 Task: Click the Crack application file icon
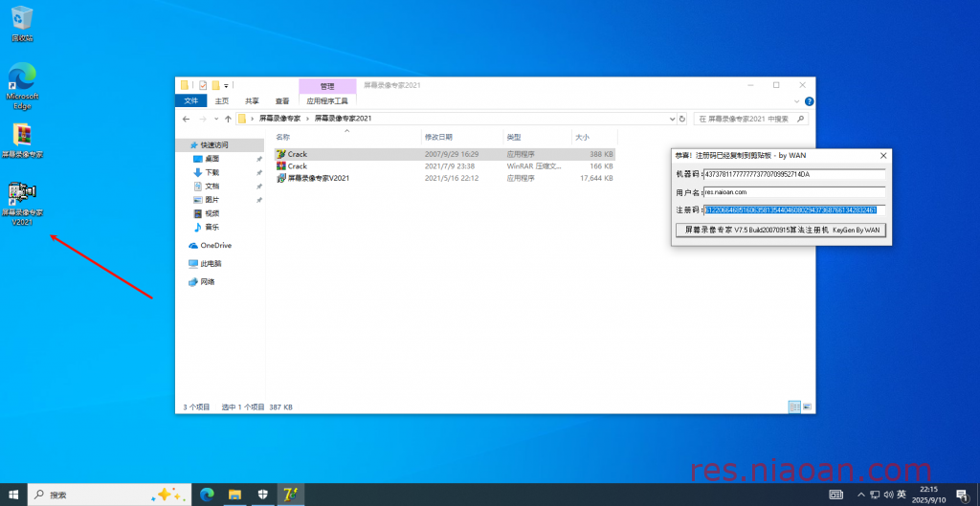click(281, 154)
